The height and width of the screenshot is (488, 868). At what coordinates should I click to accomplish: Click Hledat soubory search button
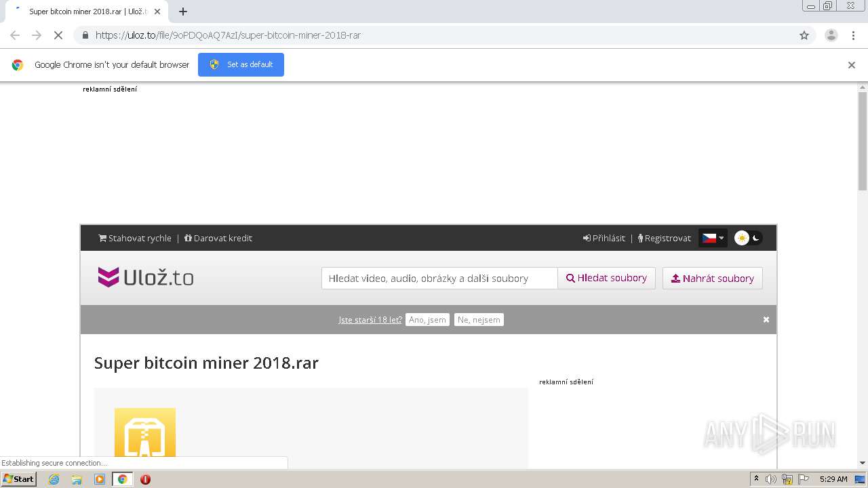tap(607, 278)
